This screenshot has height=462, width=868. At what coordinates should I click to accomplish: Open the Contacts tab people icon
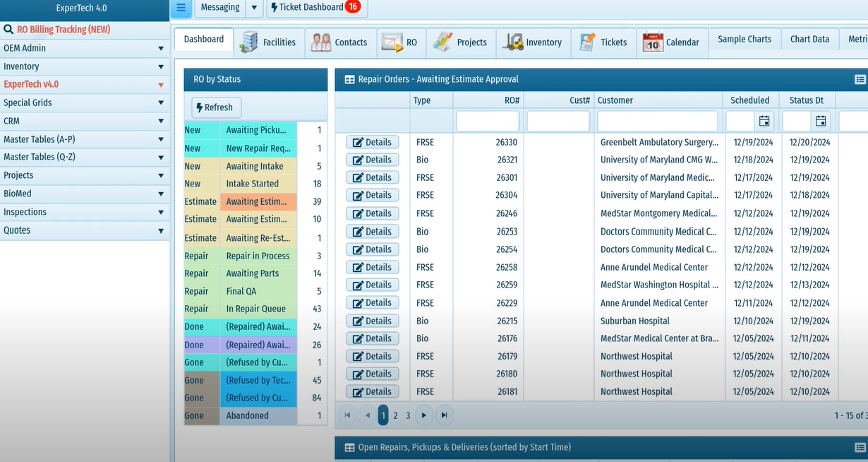pyautogui.click(x=321, y=42)
